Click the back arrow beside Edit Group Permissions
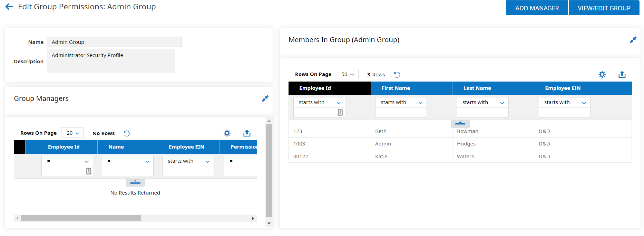This screenshot has width=644, height=236. tap(9, 7)
